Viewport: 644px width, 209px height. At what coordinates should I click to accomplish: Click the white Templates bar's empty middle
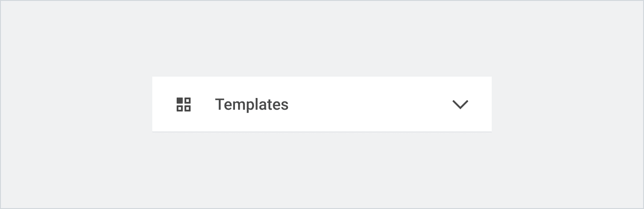[370, 104]
